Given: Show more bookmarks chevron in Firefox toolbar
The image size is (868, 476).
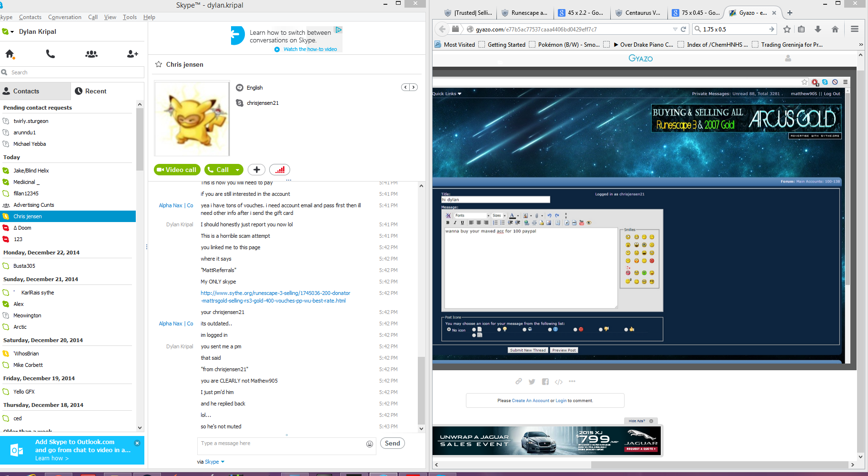Looking at the screenshot, I should tap(861, 44).
